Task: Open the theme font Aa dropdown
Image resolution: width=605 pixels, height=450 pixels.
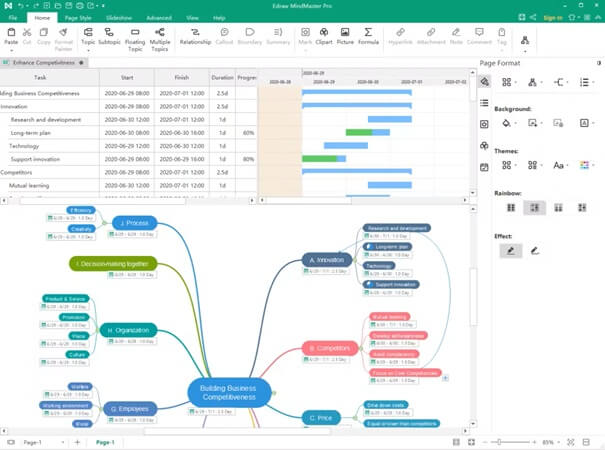Action: (560, 165)
